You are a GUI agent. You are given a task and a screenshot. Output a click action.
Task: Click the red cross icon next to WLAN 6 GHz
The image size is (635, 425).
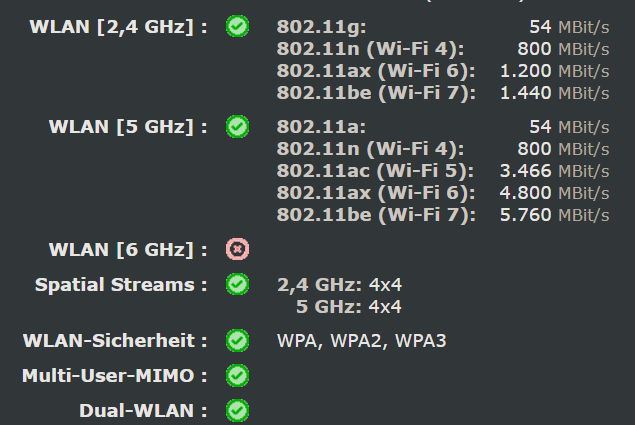237,249
